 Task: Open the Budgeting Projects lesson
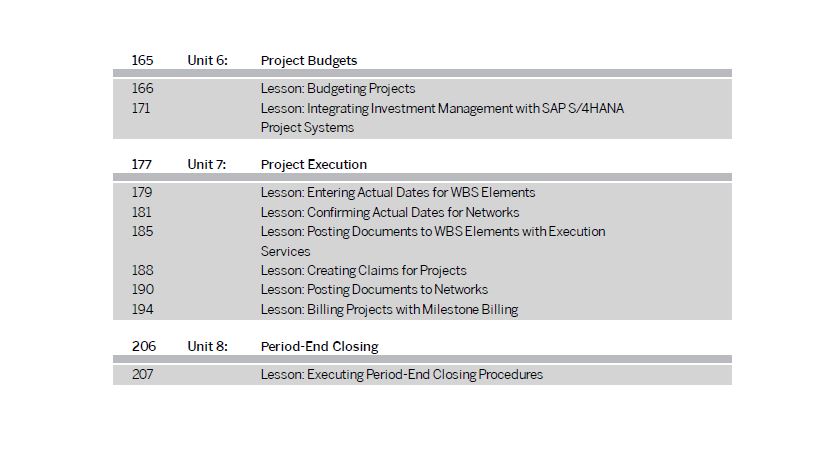[x=338, y=89]
